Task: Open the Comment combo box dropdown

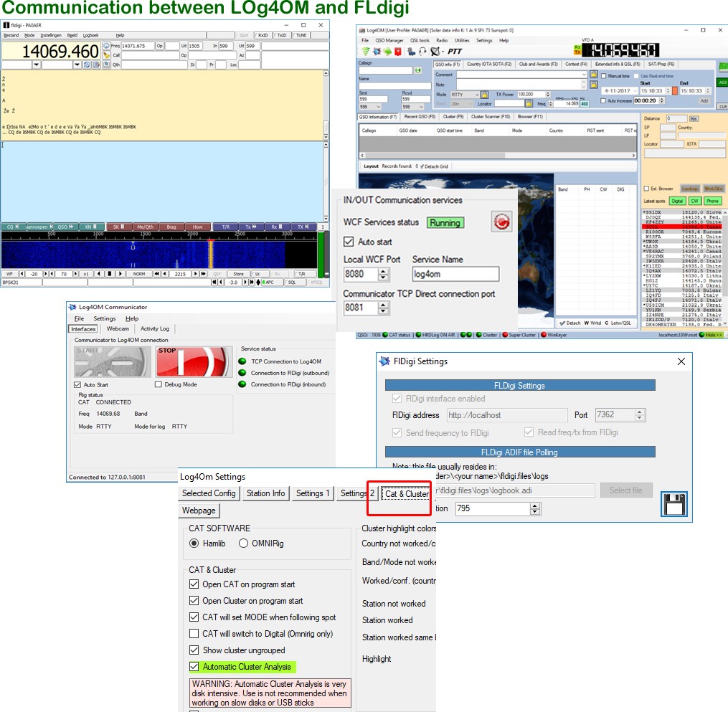Action: pos(584,75)
